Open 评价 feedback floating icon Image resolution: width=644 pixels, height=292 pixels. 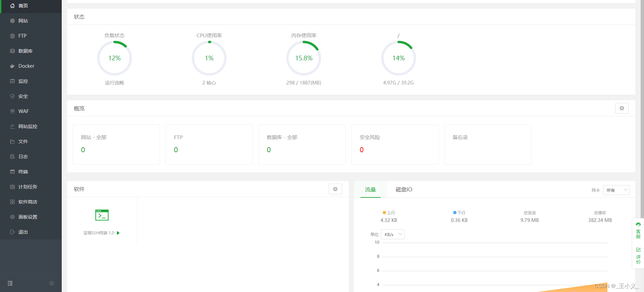(638, 256)
